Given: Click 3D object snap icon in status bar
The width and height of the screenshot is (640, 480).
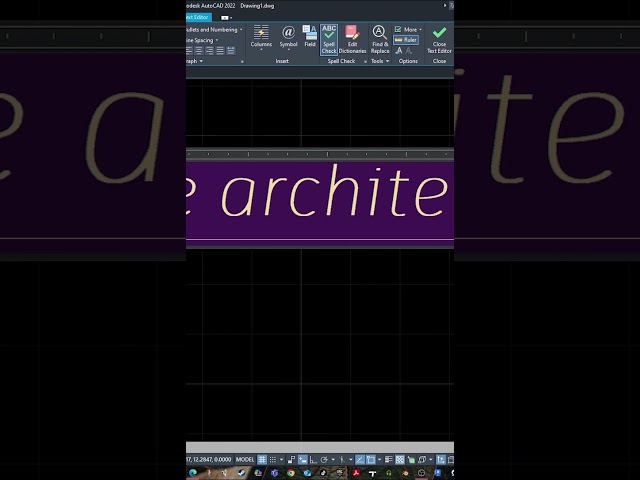Looking at the screenshot, I should coord(422,460).
